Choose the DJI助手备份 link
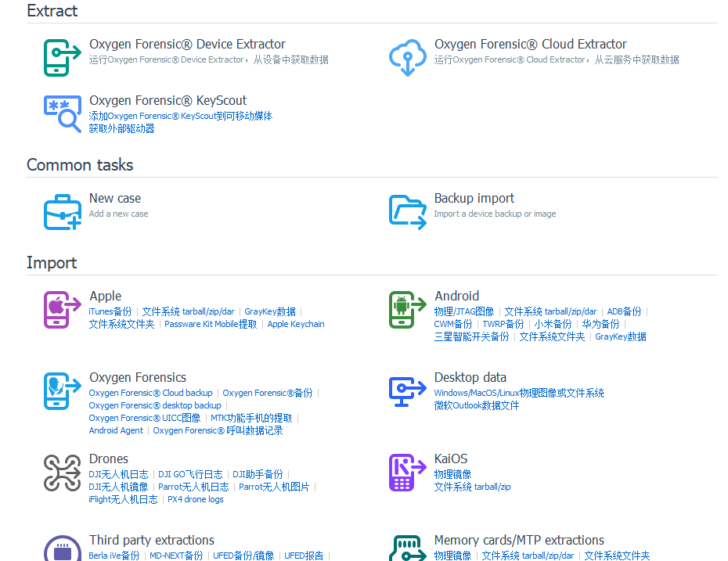 tap(258, 474)
